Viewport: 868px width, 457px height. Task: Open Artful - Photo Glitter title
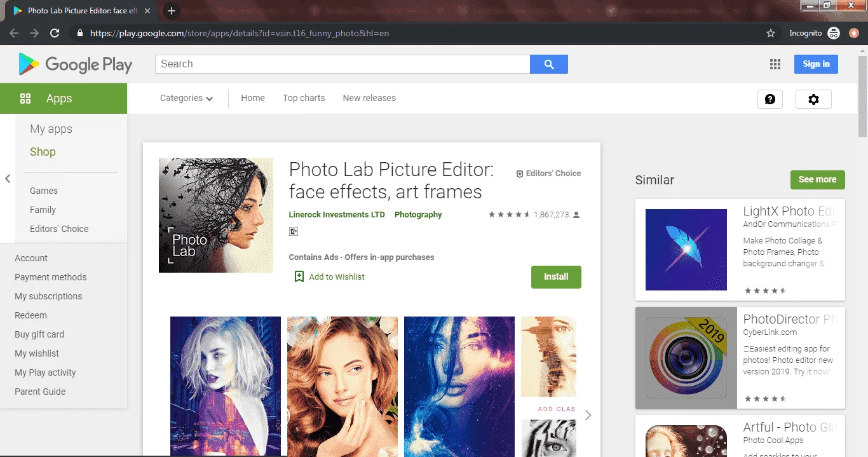pos(790,427)
